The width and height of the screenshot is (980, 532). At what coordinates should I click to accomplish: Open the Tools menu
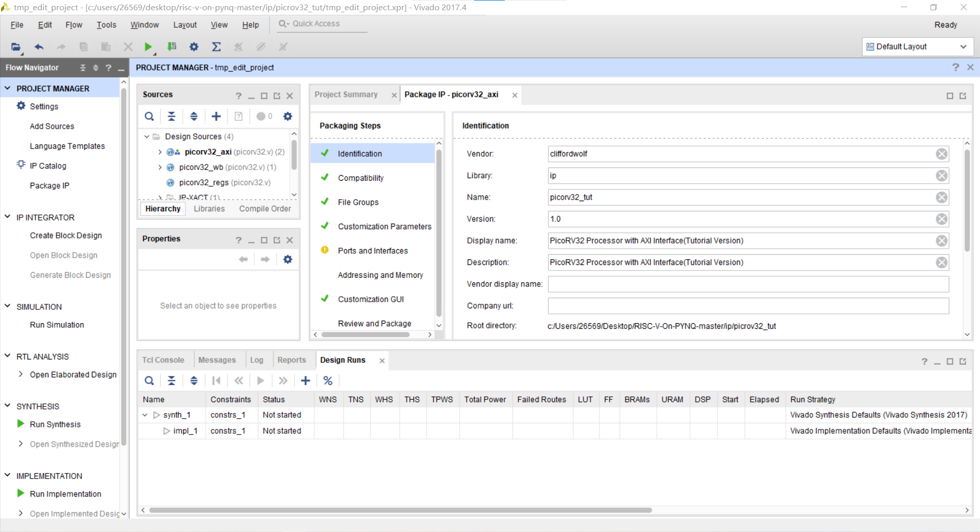point(106,25)
